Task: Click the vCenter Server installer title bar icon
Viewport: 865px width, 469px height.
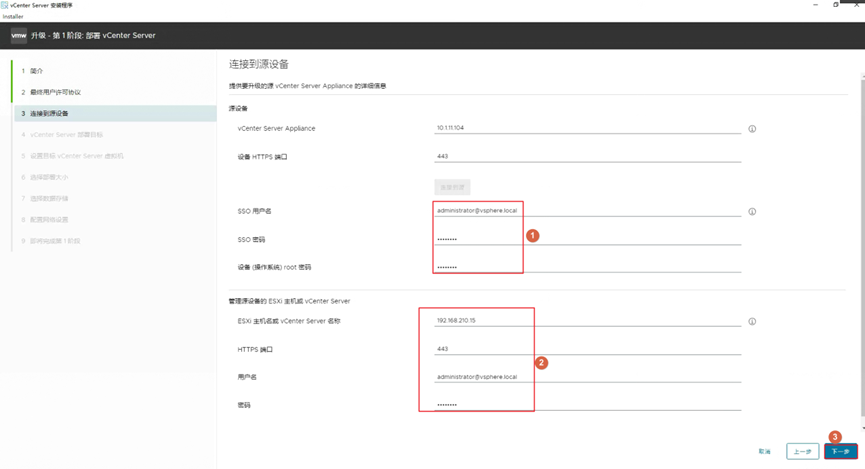Action: (4, 5)
